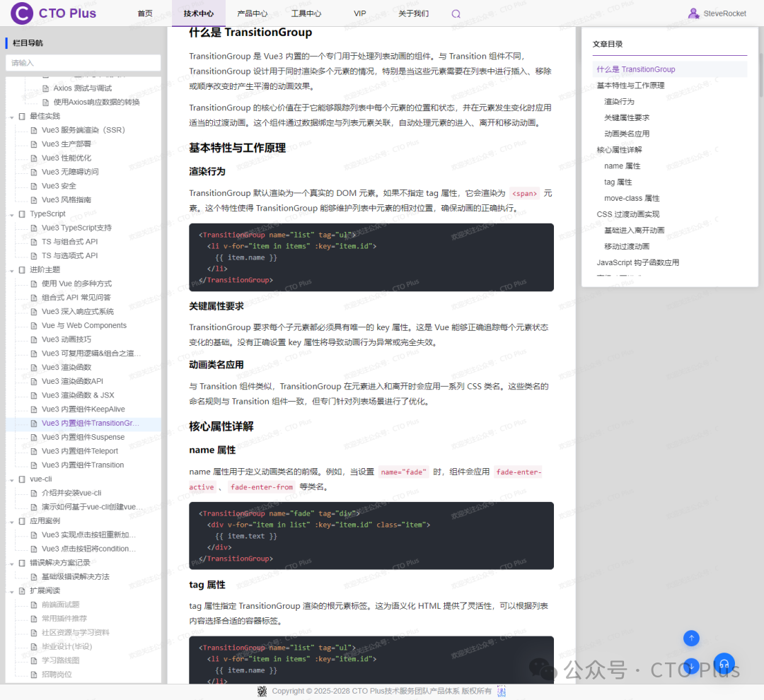Click document icon beside TS 与组合式 API

pos(34,242)
